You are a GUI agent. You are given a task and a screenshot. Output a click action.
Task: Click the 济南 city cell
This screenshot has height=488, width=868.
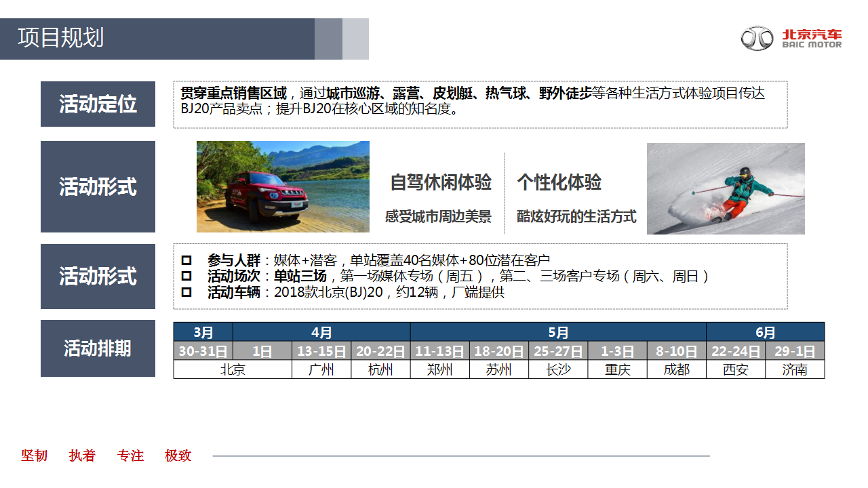[x=795, y=369]
